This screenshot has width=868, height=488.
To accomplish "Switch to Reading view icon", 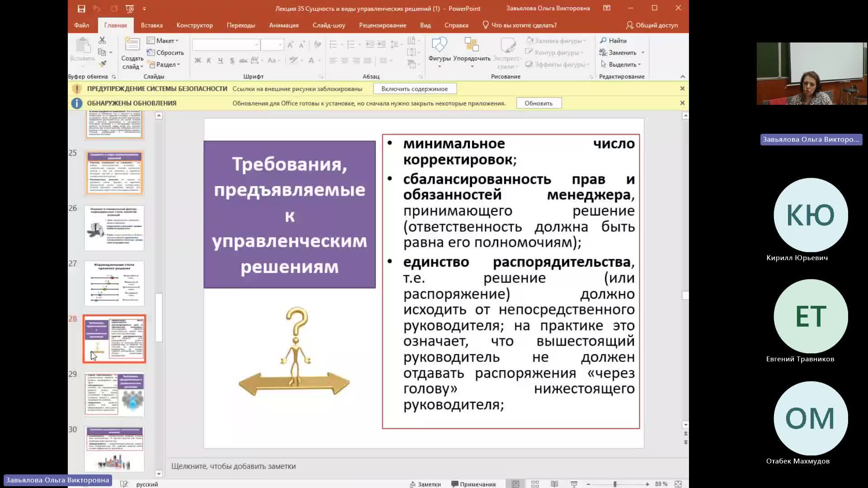I will [x=554, y=483].
